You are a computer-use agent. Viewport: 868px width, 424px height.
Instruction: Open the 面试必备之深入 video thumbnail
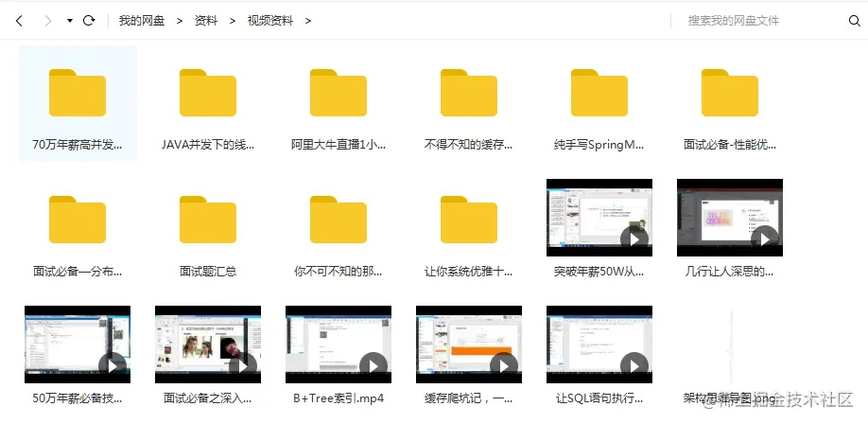pos(208,344)
